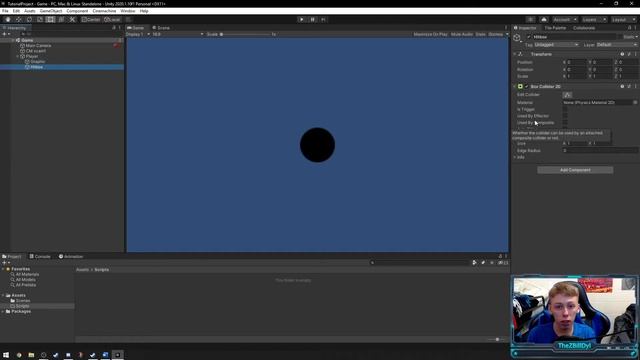Switch to the Scene tab
Viewport: 640px width, 360px height.
pyautogui.click(x=161, y=28)
